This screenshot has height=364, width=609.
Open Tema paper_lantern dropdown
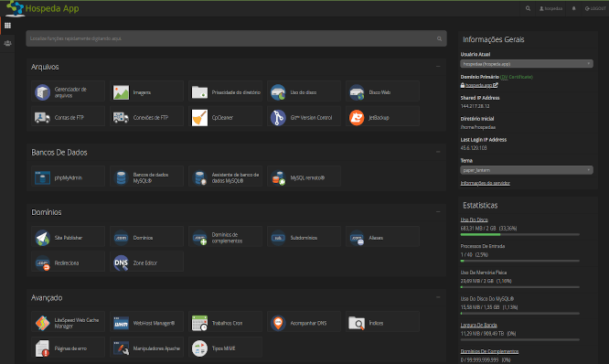point(527,170)
